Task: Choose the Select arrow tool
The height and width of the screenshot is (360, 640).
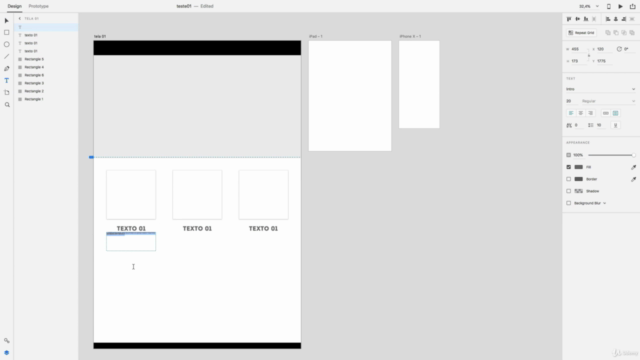Action: pos(7,20)
